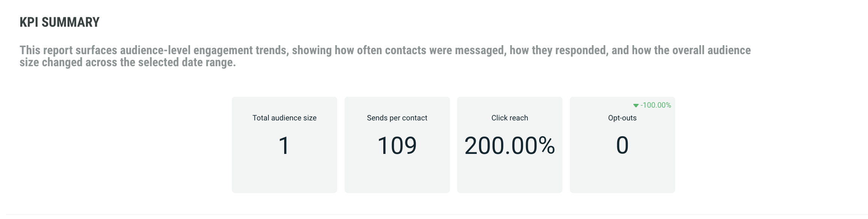The image size is (868, 219).
Task: Click the -100.00% change indicator
Action: coord(656,105)
